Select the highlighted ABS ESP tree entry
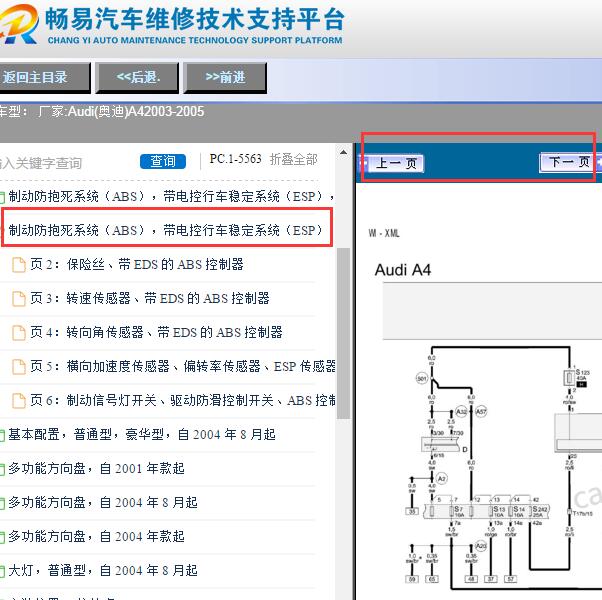 click(166, 230)
